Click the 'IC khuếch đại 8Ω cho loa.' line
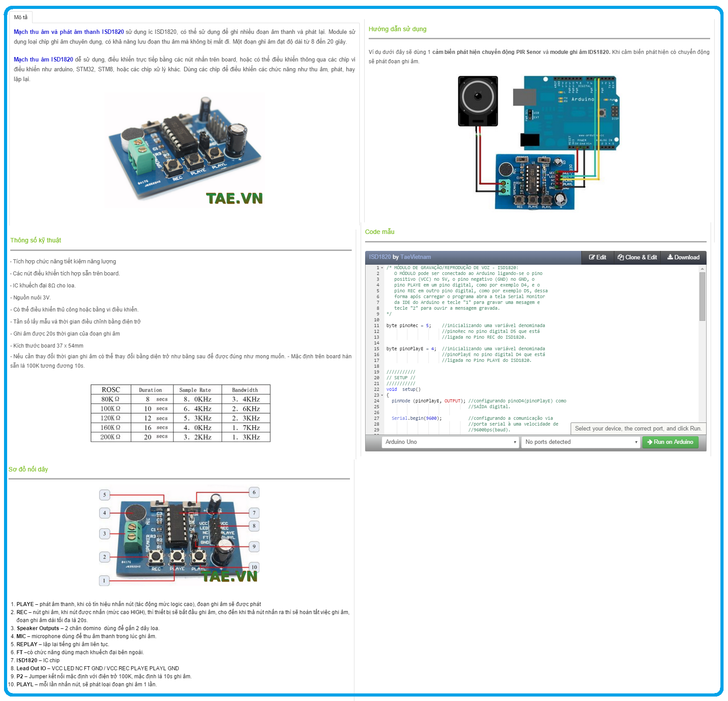Viewport: 728px width, 701px height. point(43,286)
